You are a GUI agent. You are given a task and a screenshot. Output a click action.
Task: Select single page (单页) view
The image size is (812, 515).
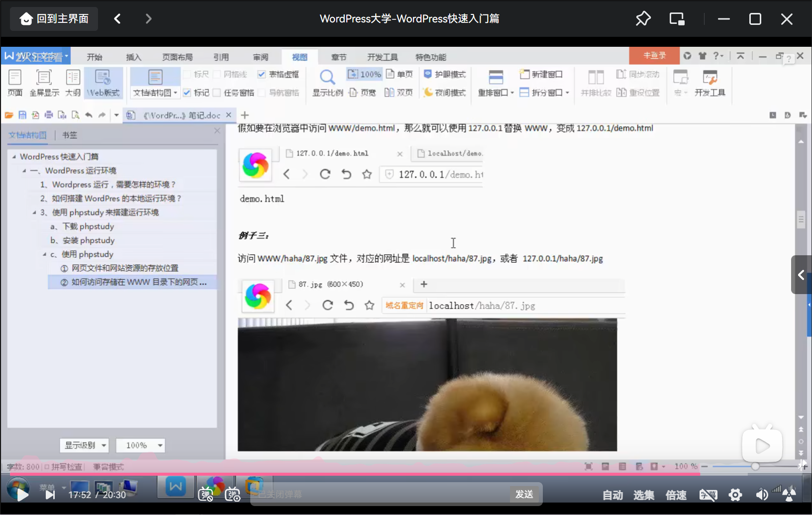coord(400,74)
